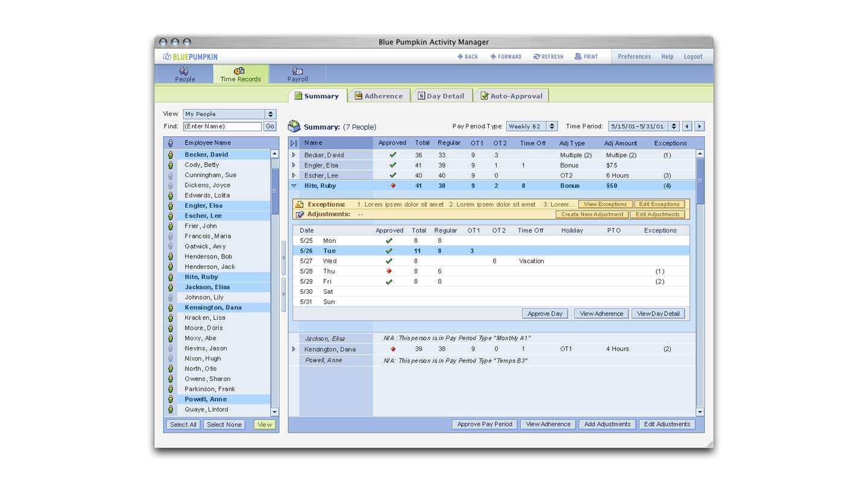The height and width of the screenshot is (488, 868).
Task: Click View Adherence in the day panel
Action: [x=601, y=313]
